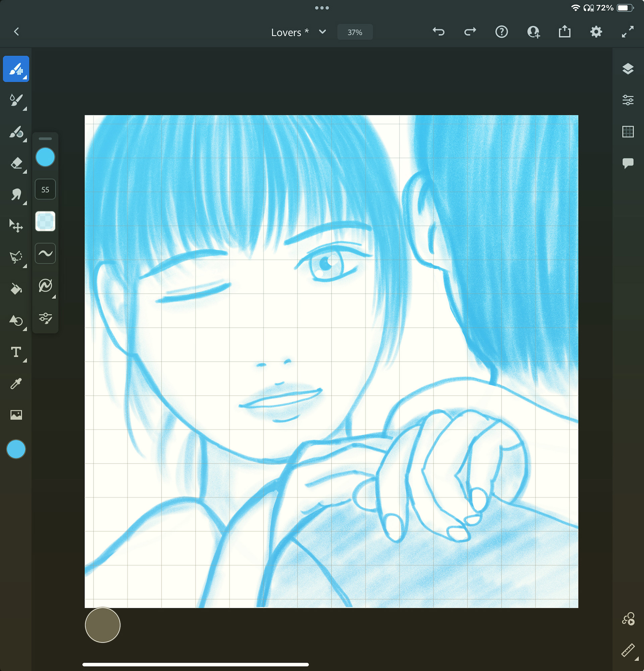644x671 pixels.
Task: Select the Eraser tool
Action: tap(16, 163)
